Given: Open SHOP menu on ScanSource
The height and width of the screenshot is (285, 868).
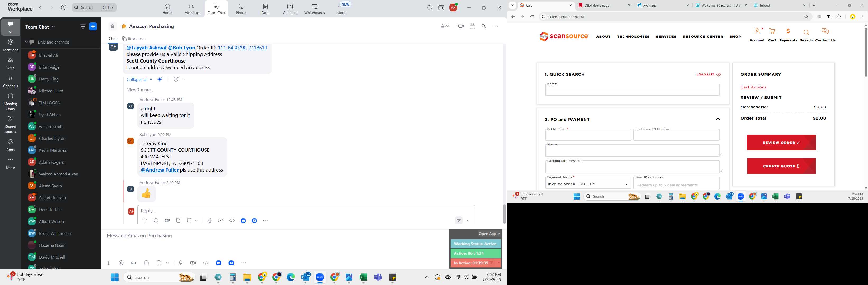Looking at the screenshot, I should click(735, 37).
